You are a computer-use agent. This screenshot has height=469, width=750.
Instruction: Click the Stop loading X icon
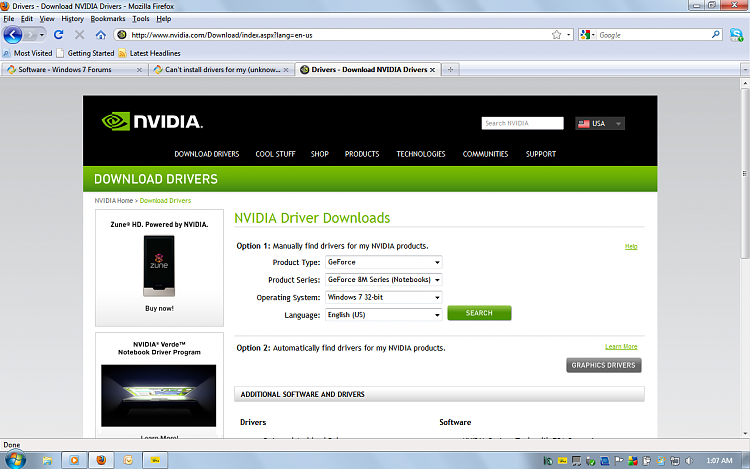79,35
